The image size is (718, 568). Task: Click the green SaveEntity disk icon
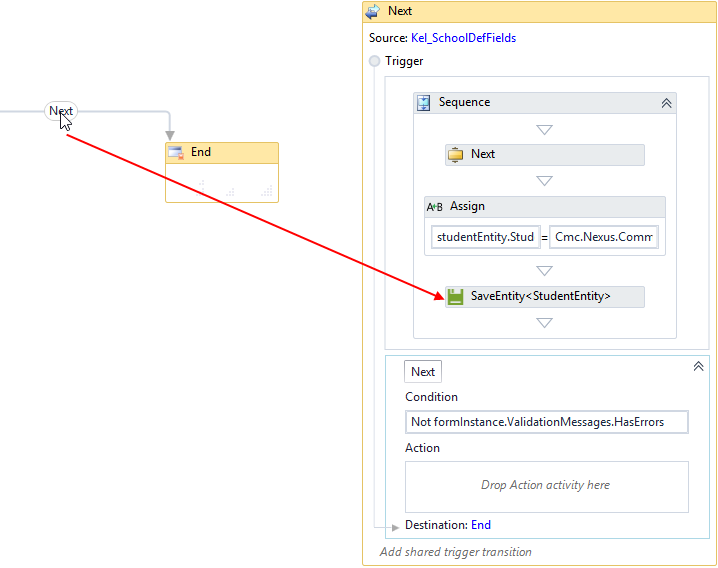click(x=456, y=297)
